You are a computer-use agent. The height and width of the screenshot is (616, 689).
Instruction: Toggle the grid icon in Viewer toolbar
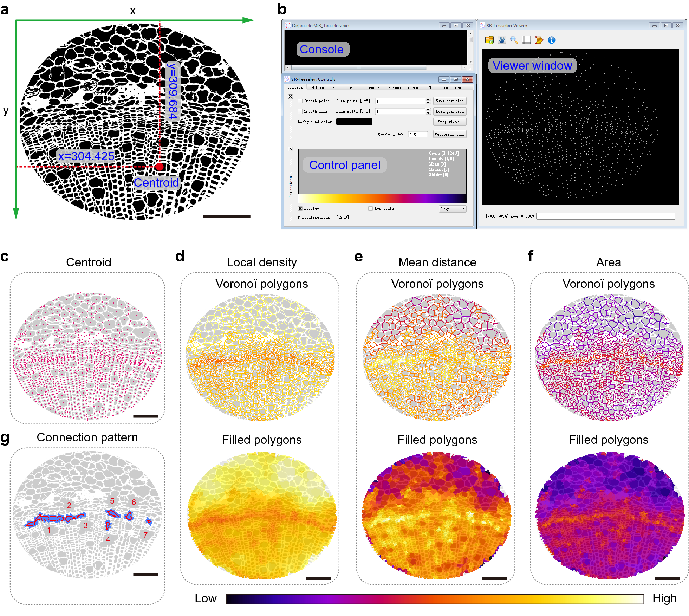pyautogui.click(x=526, y=40)
